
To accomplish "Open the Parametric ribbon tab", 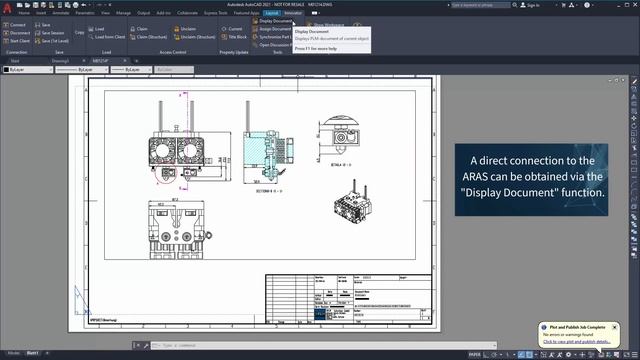I will pyautogui.click(x=85, y=13).
